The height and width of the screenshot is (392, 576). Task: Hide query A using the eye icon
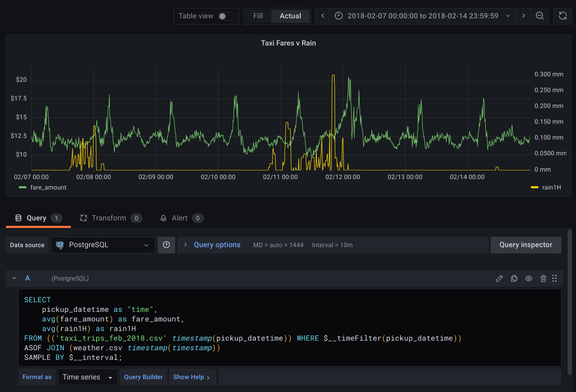[x=529, y=278]
